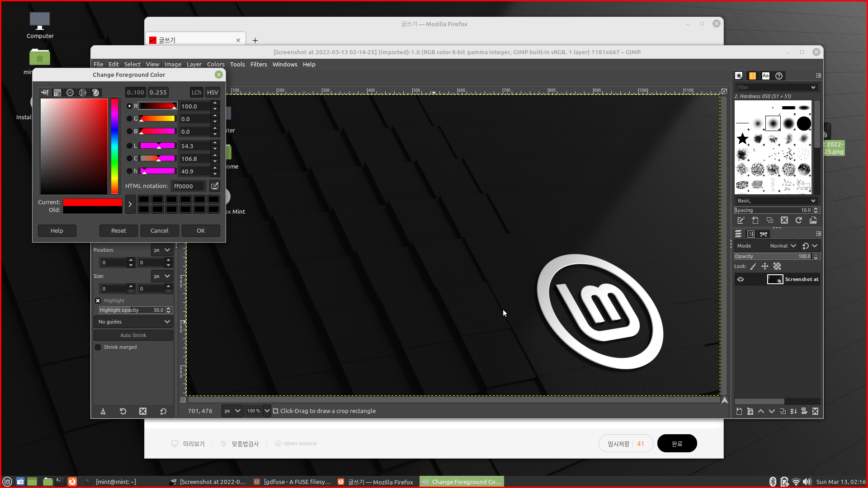Select the h hue radio button

click(129, 171)
